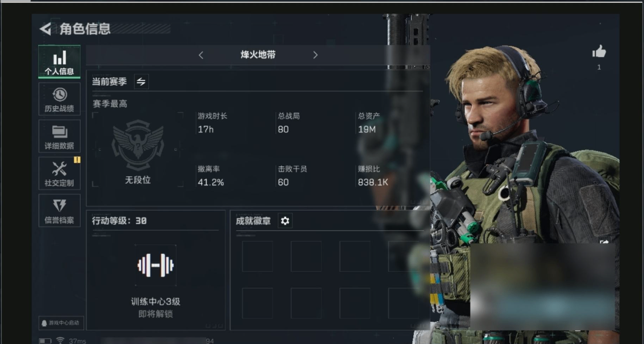Select the first empty badge slot
This screenshot has height=344, width=644.
coord(257,257)
